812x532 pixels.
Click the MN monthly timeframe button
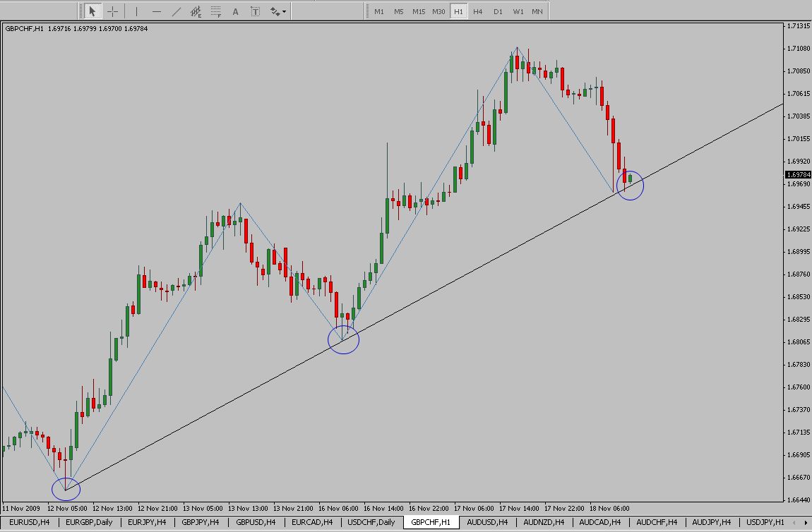click(x=537, y=11)
